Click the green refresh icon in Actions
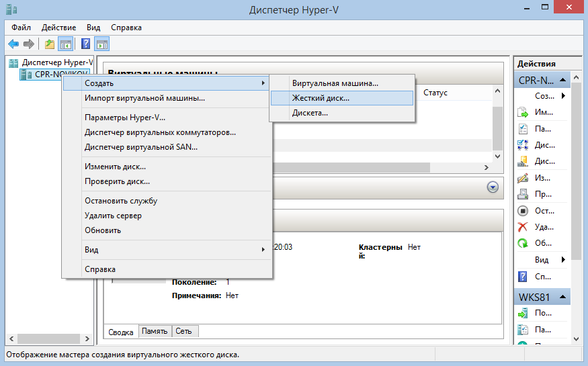Screen dimensions: 588x366 tap(523, 243)
